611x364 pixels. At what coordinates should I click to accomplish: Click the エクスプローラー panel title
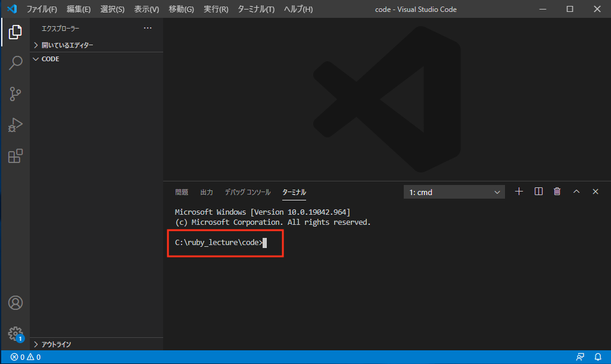pyautogui.click(x=60, y=29)
